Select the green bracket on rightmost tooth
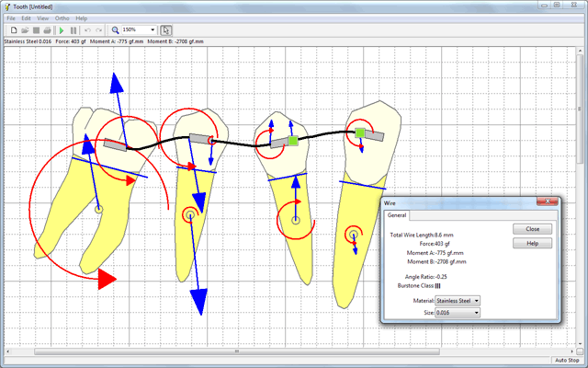Image resolution: width=588 pixels, height=368 pixels. [361, 133]
